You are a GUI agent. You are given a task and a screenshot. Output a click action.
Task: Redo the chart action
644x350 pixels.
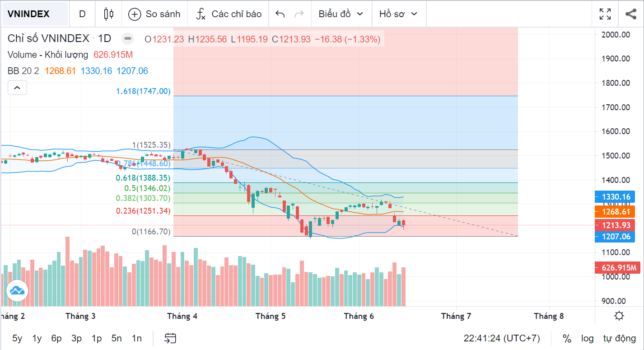pyautogui.click(x=299, y=14)
